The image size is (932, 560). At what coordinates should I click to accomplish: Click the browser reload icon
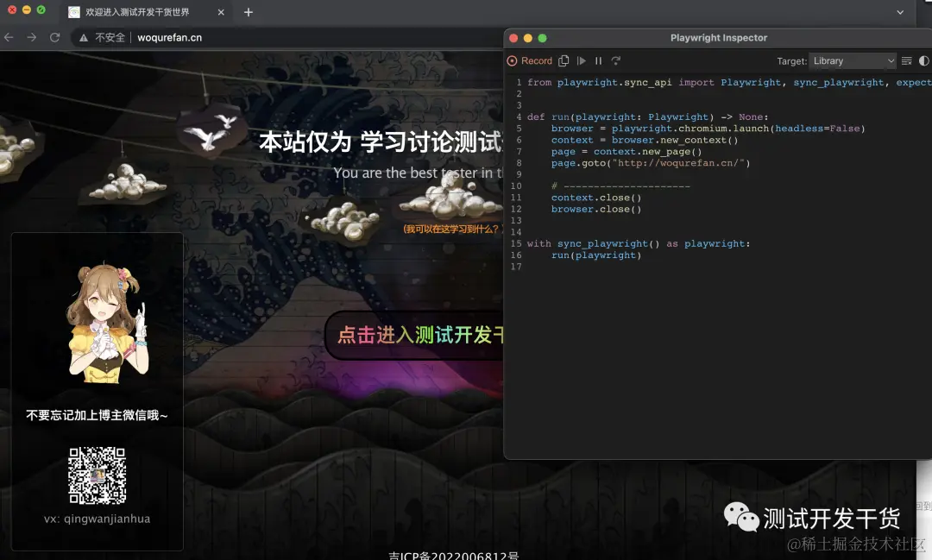coord(54,37)
